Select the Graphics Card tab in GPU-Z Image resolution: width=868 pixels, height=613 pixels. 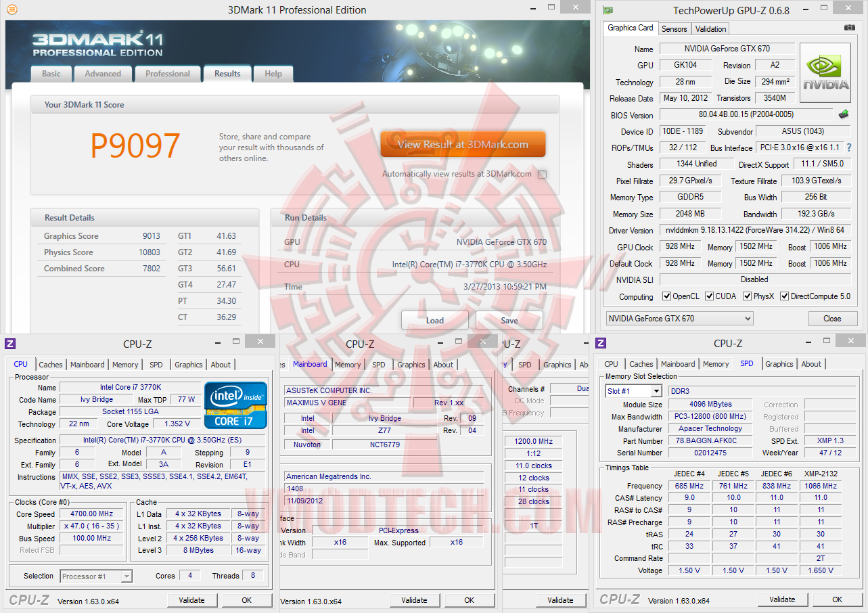point(631,28)
